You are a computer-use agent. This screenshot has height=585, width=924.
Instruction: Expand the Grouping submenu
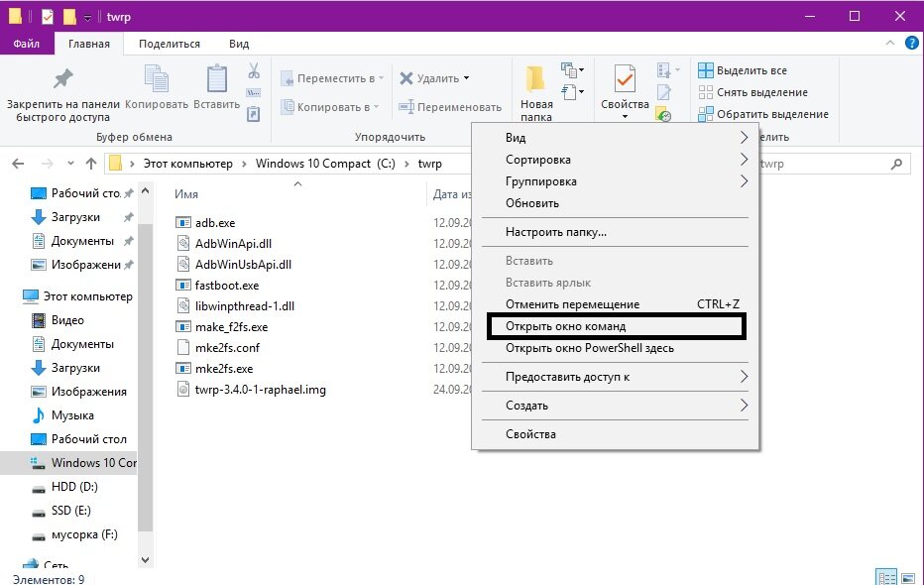(x=744, y=181)
